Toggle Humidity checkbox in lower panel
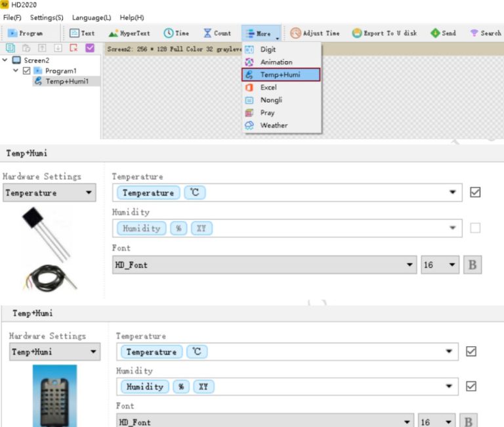Image resolution: width=504 pixels, height=427 pixels. 471,386
